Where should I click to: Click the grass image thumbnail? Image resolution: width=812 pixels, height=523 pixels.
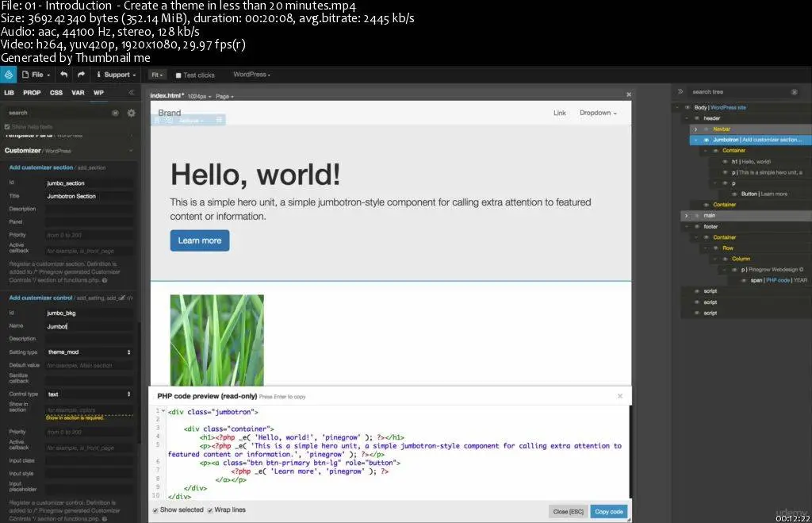pyautogui.click(x=217, y=340)
